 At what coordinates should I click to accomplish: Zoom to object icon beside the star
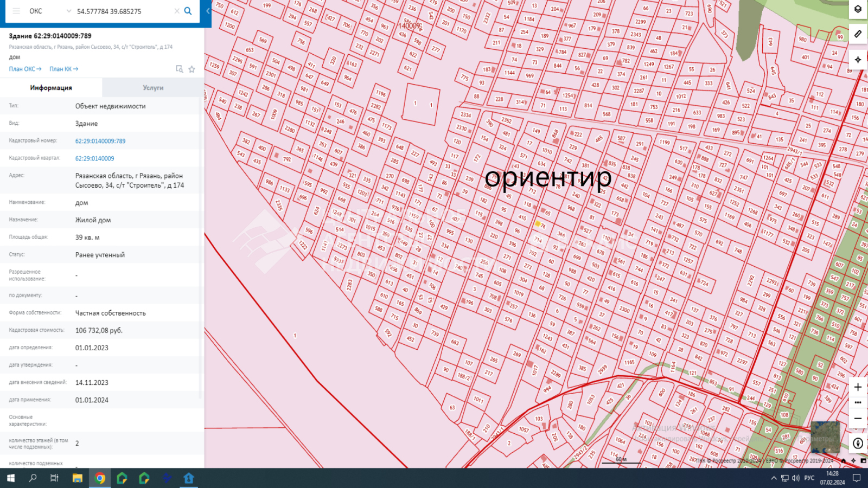(x=180, y=69)
